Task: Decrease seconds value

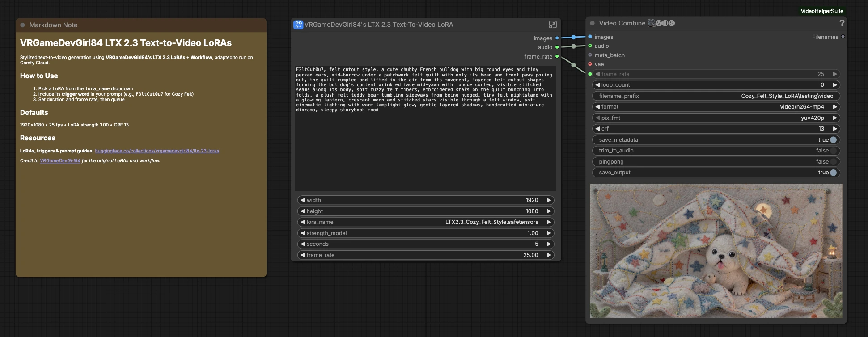Action: (303, 244)
